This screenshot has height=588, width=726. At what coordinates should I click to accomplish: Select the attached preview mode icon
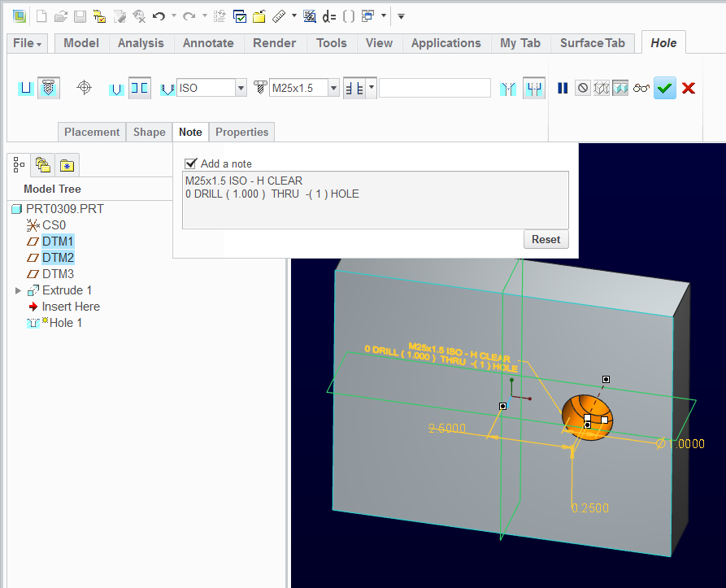tap(620, 88)
